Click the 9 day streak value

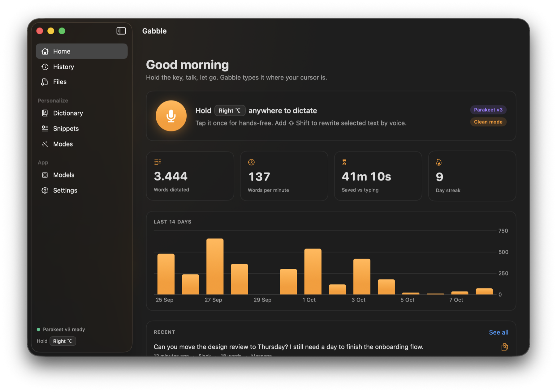[439, 177]
